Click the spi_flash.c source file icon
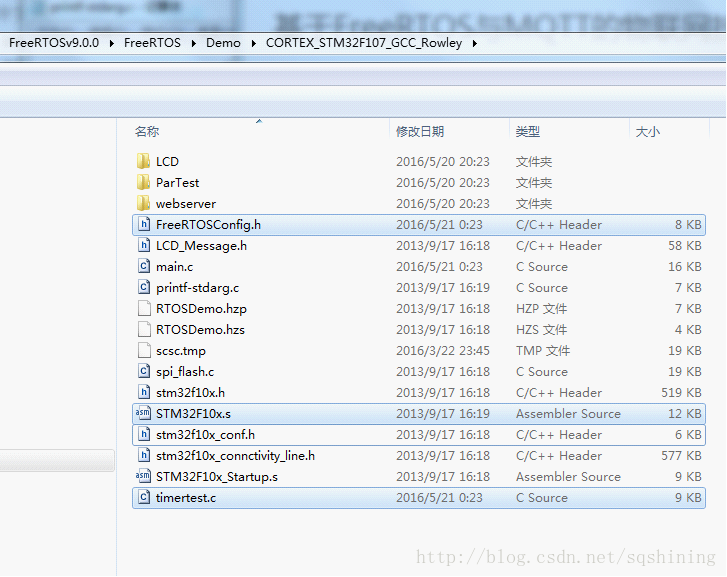Image resolution: width=727 pixels, height=577 pixels. [x=144, y=372]
